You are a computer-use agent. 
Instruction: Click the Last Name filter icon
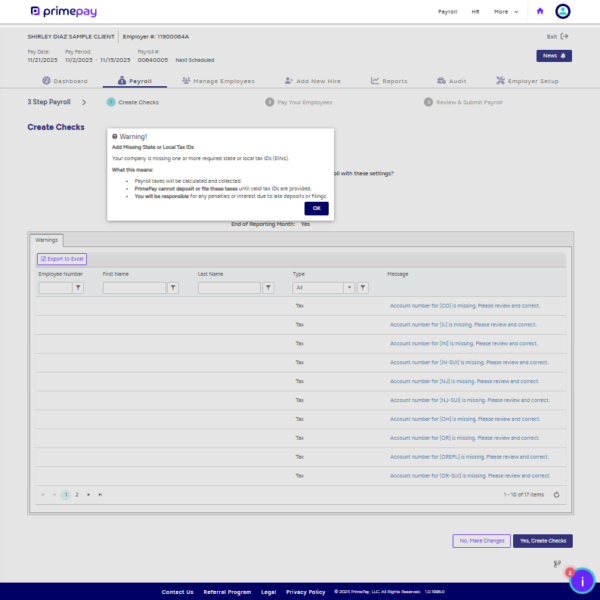pyautogui.click(x=268, y=288)
